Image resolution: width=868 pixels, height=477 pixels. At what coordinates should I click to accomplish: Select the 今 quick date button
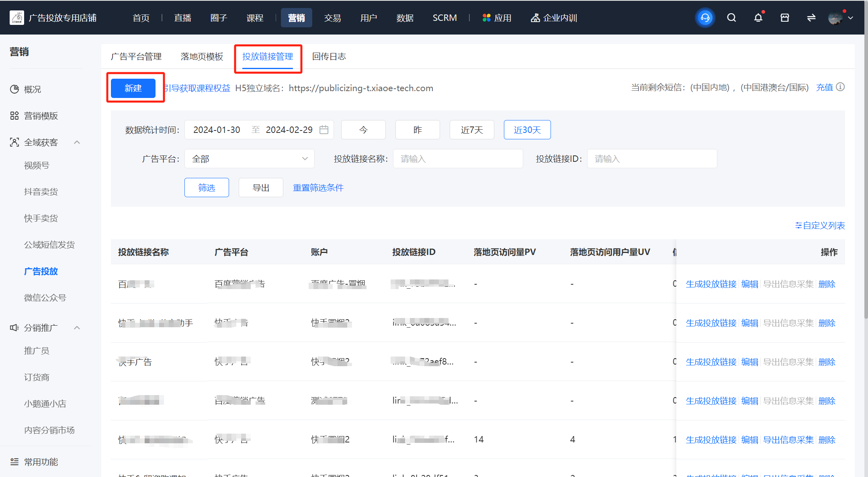[x=363, y=130]
